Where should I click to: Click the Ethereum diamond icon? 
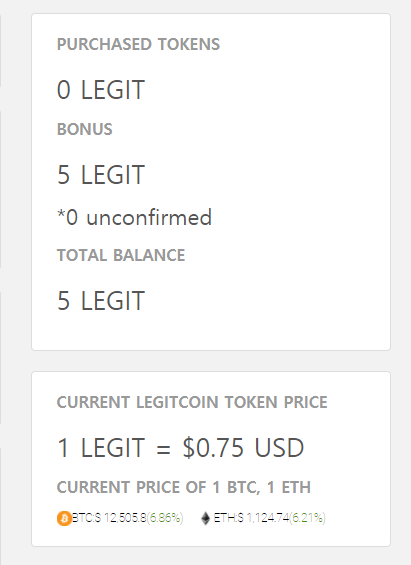[x=205, y=519]
